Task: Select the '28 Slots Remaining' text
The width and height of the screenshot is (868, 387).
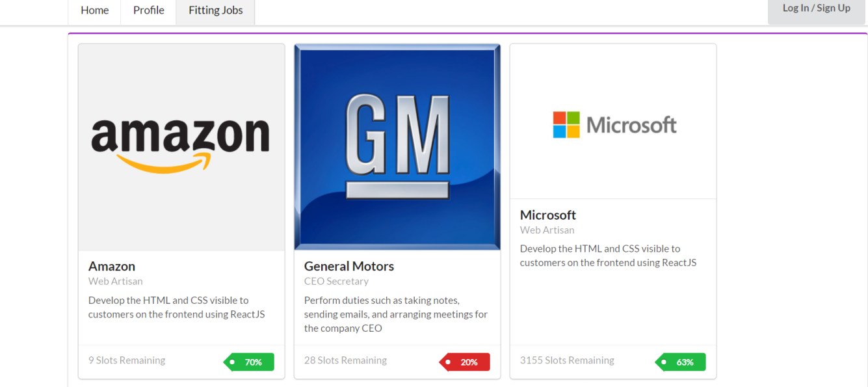Action: [x=345, y=360]
